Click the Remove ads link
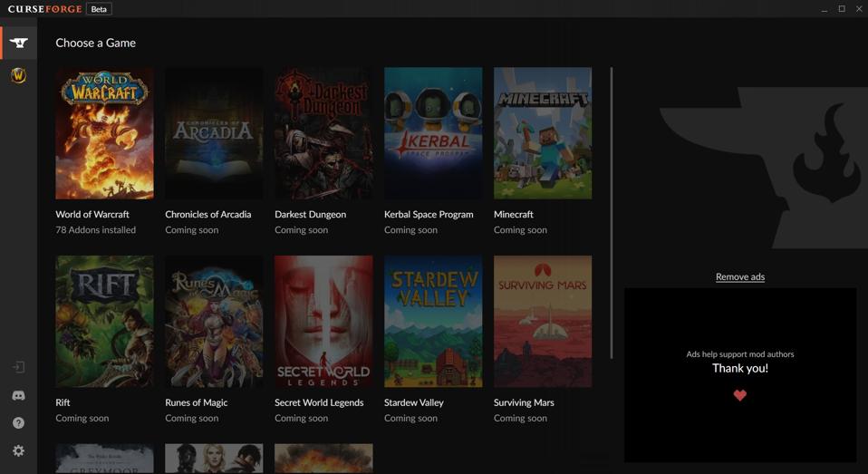Viewport: 868px width, 474px height. [x=739, y=276]
